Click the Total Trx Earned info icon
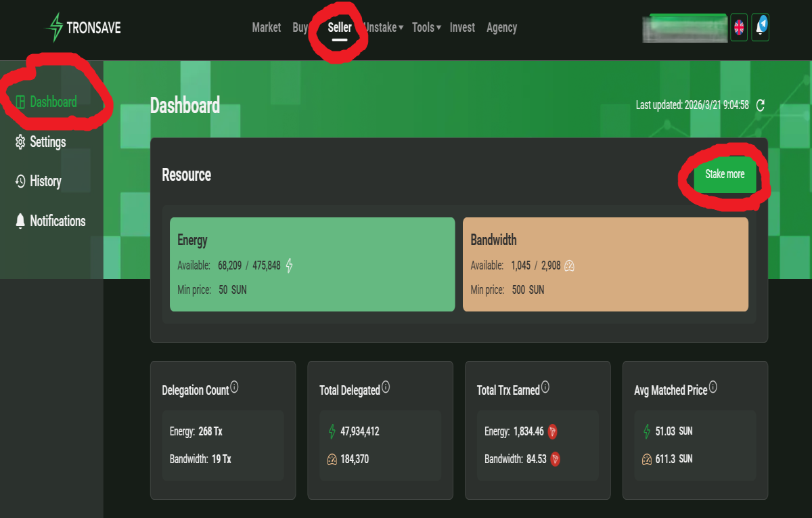 [x=545, y=387]
